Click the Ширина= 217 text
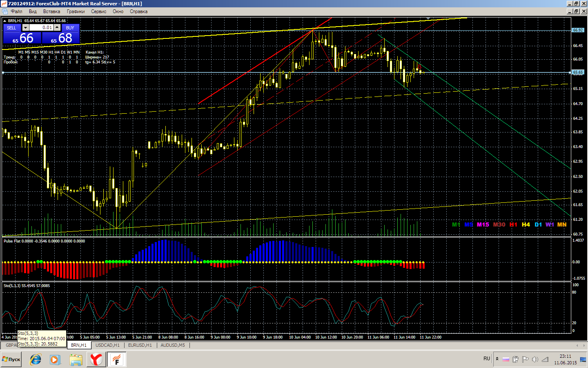Image resolution: width=588 pixels, height=368 pixels. click(x=97, y=57)
